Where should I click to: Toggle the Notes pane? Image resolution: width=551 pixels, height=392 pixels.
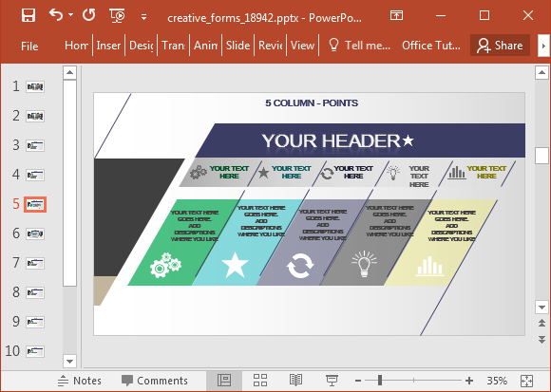pos(80,381)
